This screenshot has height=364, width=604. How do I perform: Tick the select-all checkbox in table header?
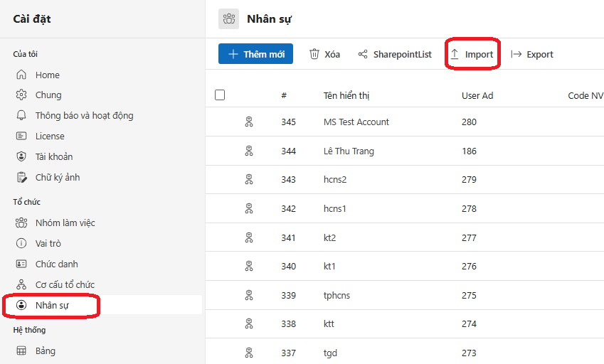click(220, 95)
